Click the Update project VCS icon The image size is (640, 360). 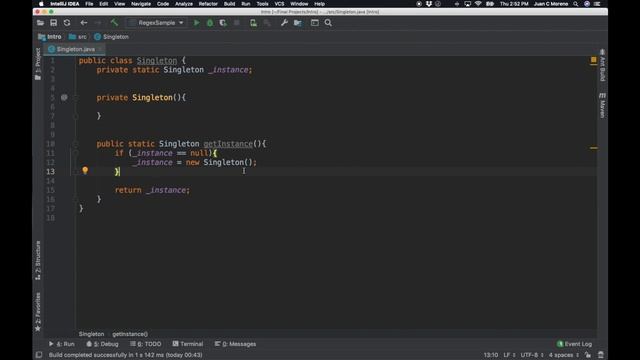(x=253, y=23)
